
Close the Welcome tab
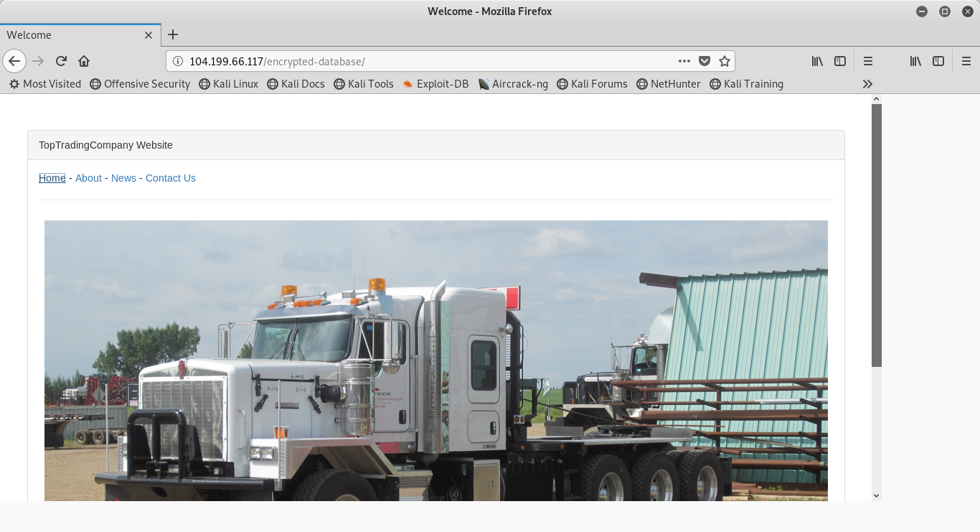(x=149, y=34)
